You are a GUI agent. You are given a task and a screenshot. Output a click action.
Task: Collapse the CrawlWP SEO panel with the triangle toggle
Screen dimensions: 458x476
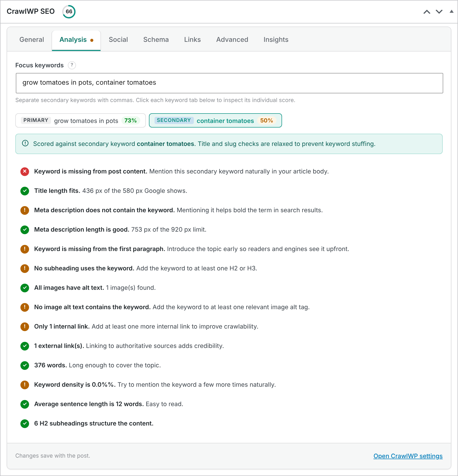click(x=452, y=11)
